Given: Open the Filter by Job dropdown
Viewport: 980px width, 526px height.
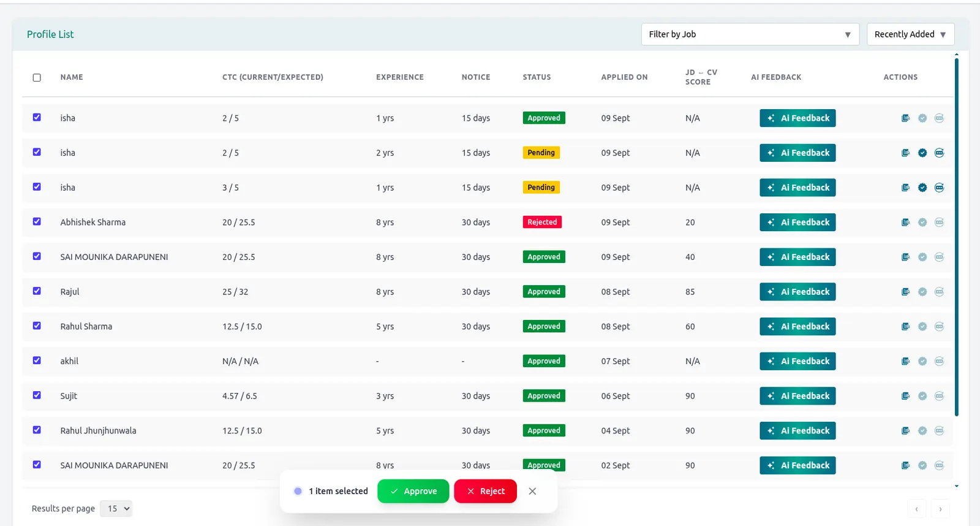Looking at the screenshot, I should (x=750, y=34).
